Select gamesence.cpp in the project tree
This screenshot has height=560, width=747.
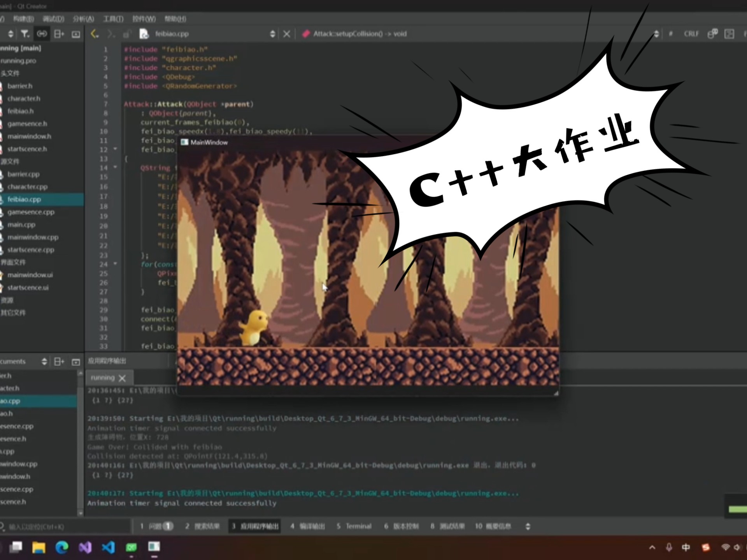pos(31,212)
